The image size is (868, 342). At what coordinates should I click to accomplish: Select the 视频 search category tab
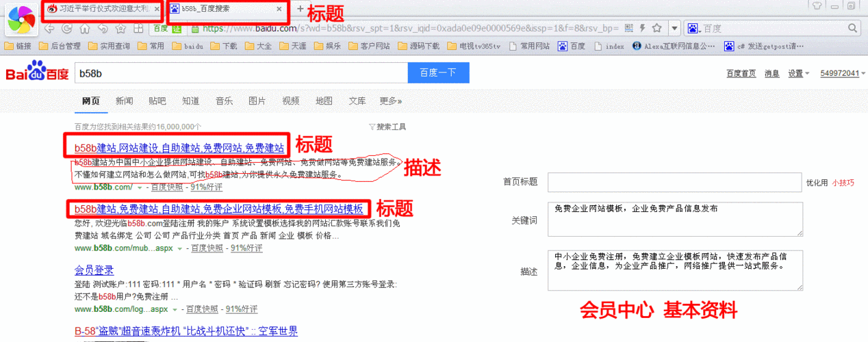tap(291, 101)
